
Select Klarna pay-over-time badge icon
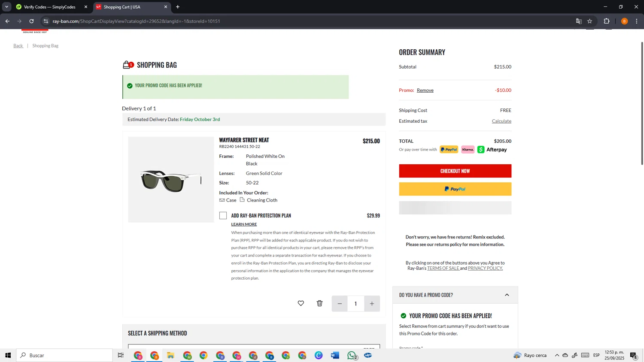click(468, 150)
